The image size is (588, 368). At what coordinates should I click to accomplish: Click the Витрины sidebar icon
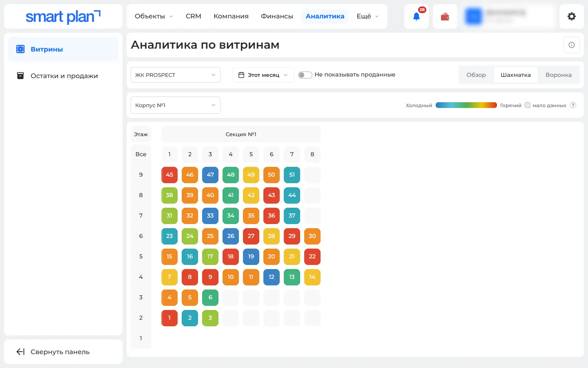(20, 49)
